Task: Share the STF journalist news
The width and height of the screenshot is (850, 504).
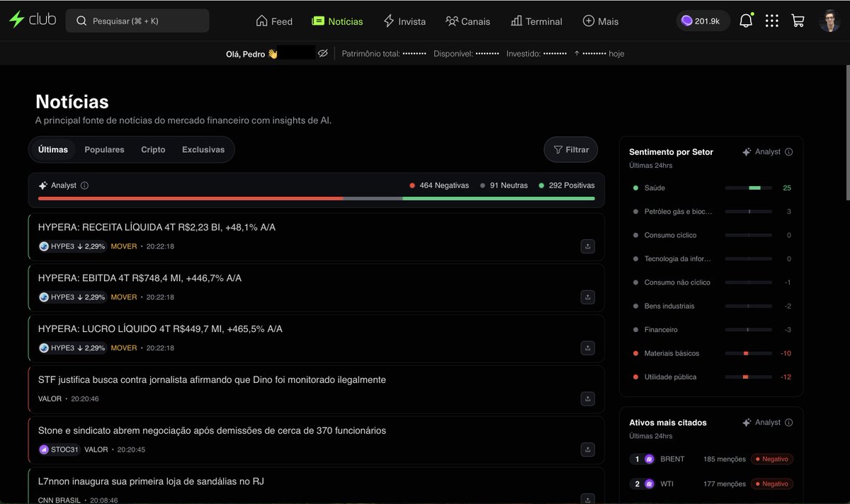Action: click(587, 399)
